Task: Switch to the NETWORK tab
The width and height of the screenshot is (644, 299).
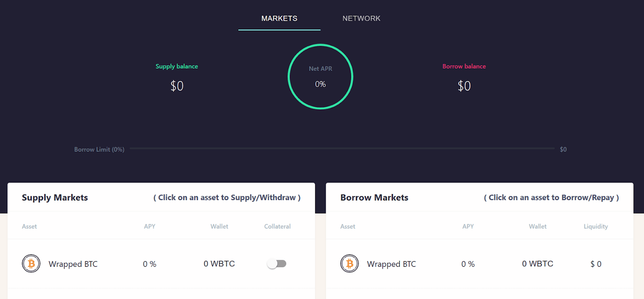Action: coord(362,18)
